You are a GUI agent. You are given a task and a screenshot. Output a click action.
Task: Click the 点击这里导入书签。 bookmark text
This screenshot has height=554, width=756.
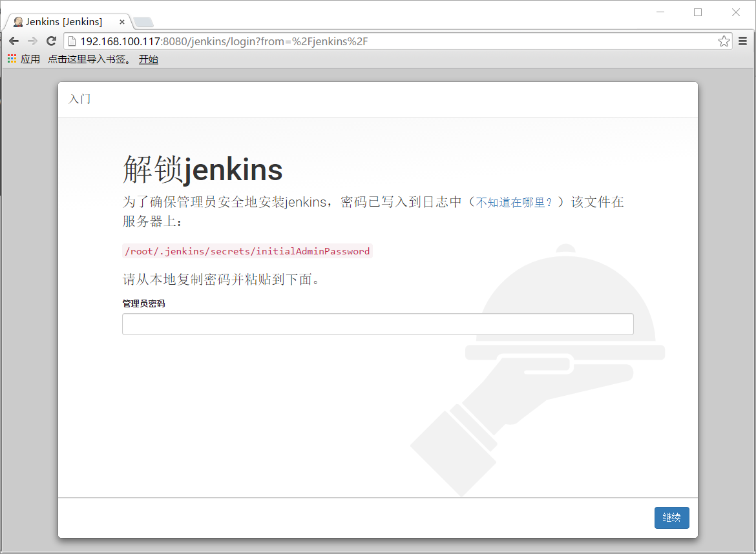tap(89, 59)
